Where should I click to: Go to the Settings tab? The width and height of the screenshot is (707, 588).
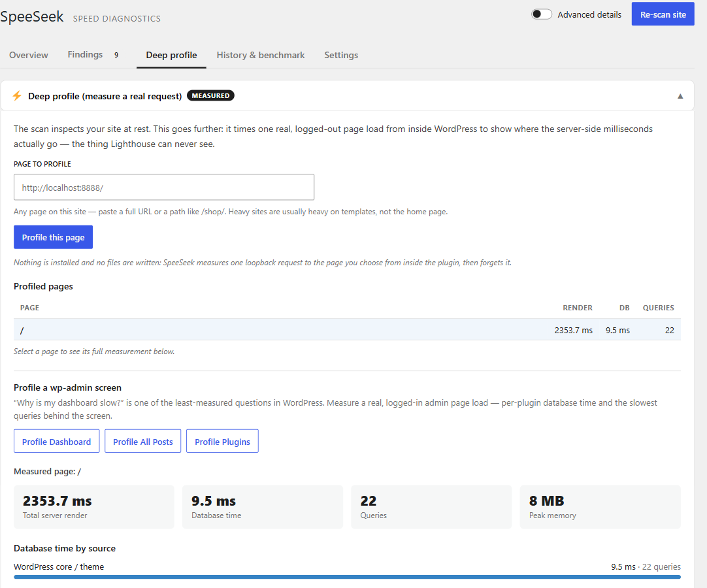[x=341, y=55]
